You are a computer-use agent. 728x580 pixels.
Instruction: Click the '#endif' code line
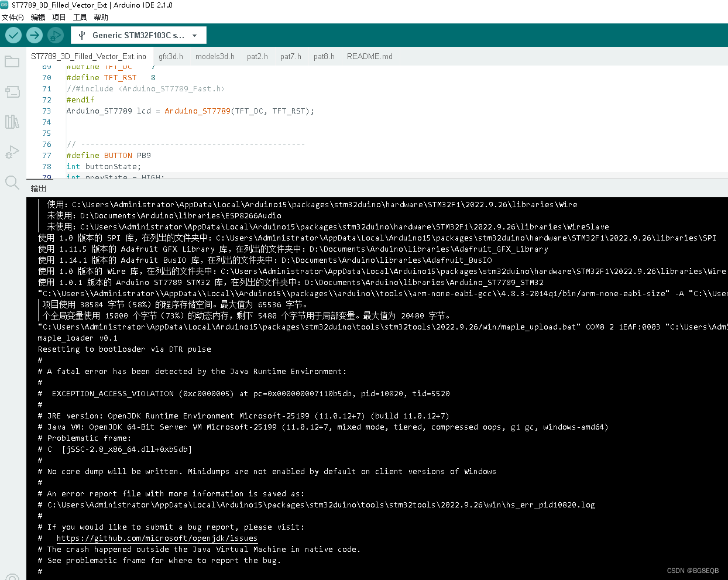[80, 100]
